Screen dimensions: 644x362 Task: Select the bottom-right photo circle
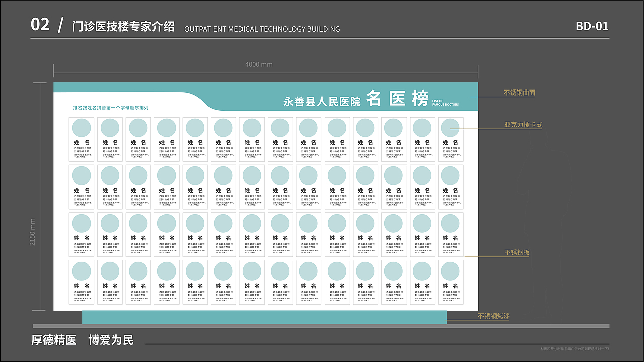[451, 270]
